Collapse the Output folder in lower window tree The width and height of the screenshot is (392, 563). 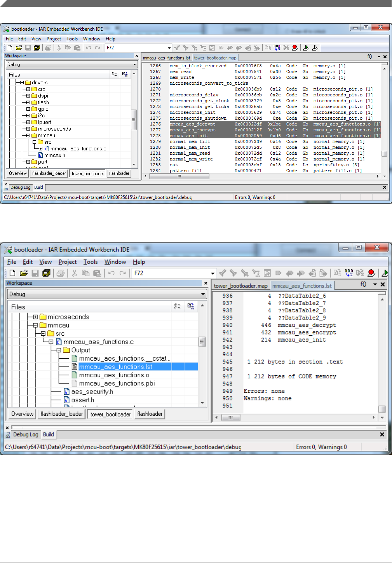coord(59,350)
